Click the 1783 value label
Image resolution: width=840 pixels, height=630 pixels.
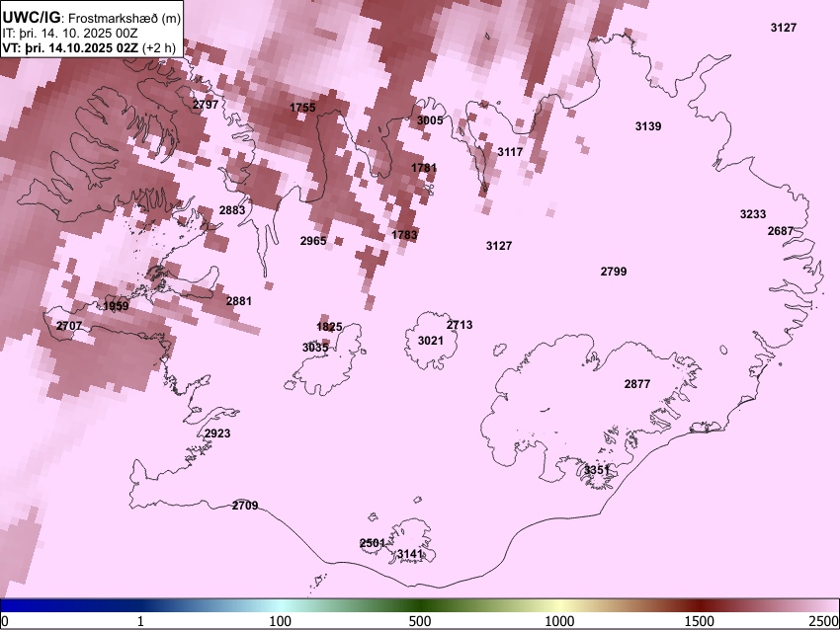click(x=404, y=235)
